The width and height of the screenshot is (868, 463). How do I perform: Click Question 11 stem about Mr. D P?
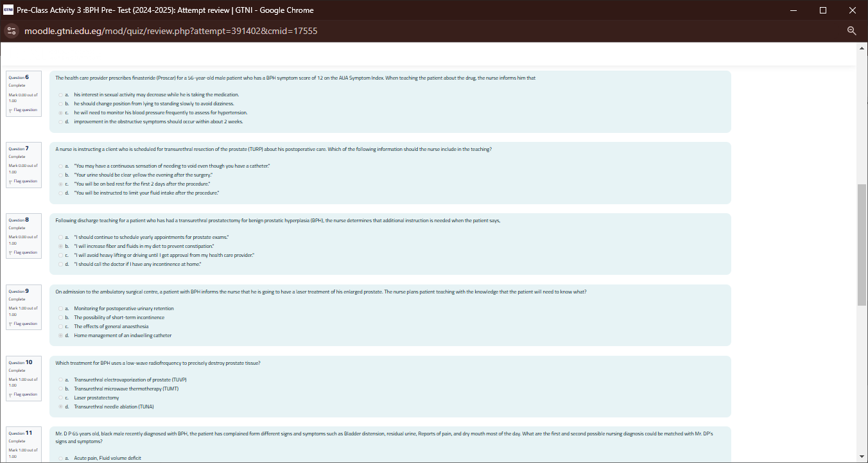tap(384, 437)
